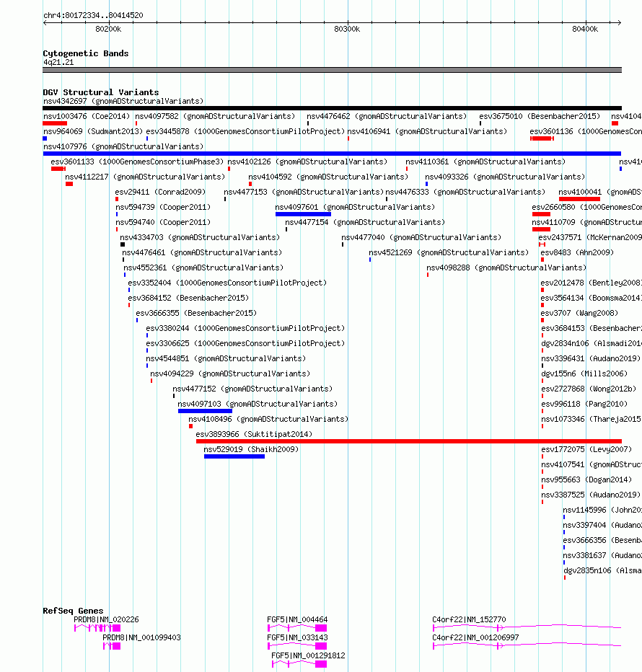Click the red nsv4100041 variant bar
The width and height of the screenshot is (642, 672).
tap(579, 199)
